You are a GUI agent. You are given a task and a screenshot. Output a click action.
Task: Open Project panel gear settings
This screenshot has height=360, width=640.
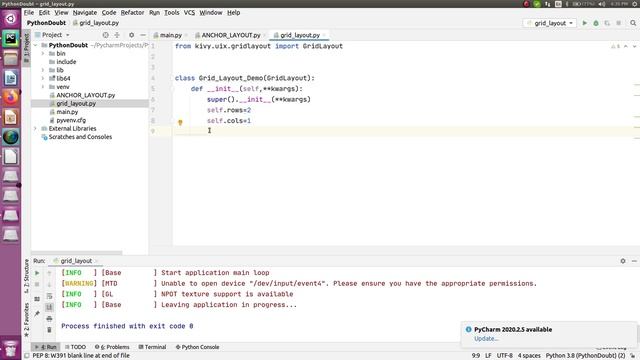(131, 35)
